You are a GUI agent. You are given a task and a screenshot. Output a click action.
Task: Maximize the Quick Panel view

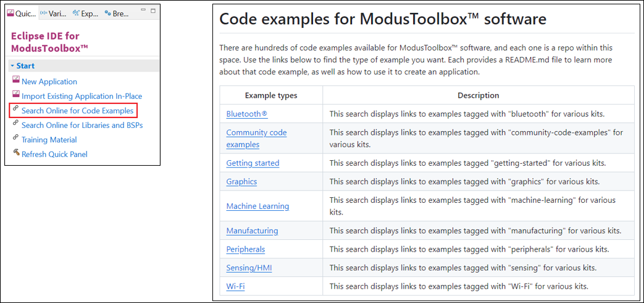[x=153, y=11]
